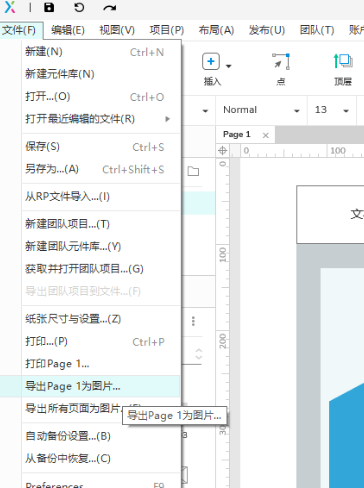Open the 视图(V) menu
364x488 pixels.
point(117,30)
